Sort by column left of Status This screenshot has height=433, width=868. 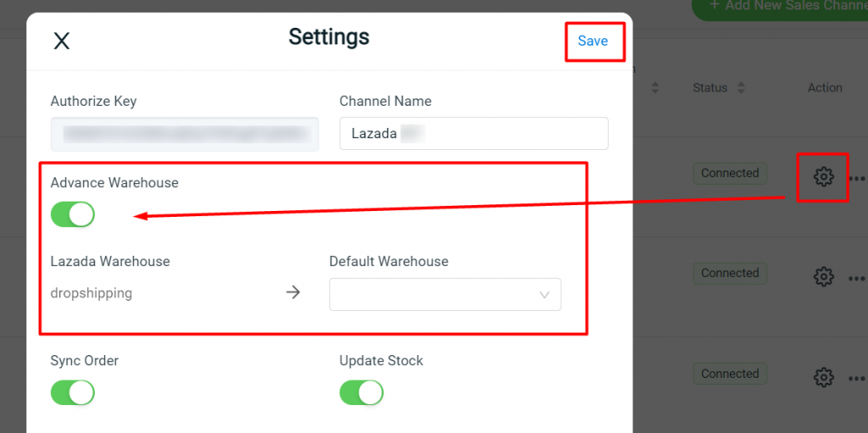click(655, 87)
